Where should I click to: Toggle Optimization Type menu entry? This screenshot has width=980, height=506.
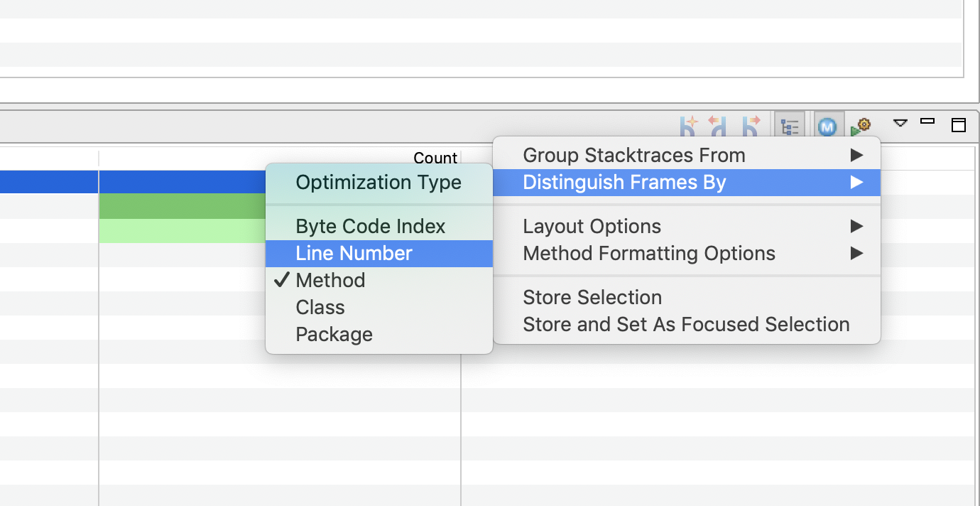pos(379,183)
